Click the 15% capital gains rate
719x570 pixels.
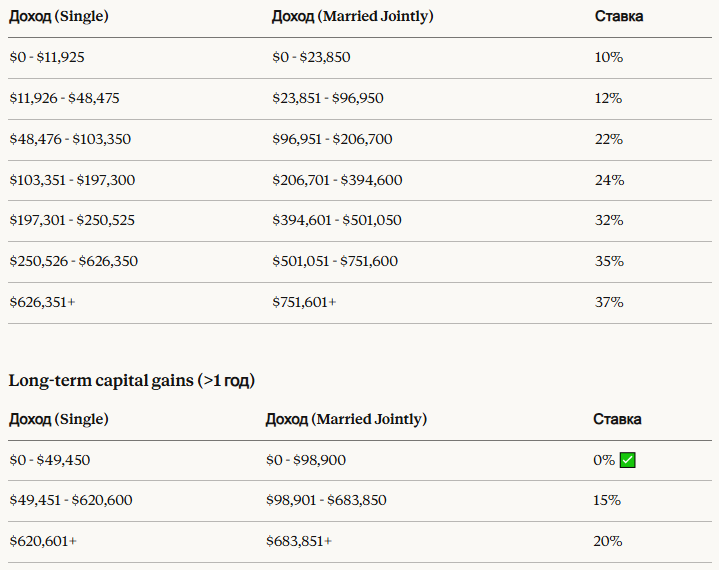[607, 500]
